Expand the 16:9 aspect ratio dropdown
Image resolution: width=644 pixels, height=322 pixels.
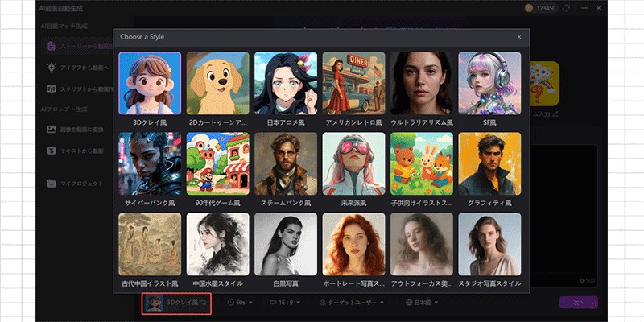click(x=287, y=303)
